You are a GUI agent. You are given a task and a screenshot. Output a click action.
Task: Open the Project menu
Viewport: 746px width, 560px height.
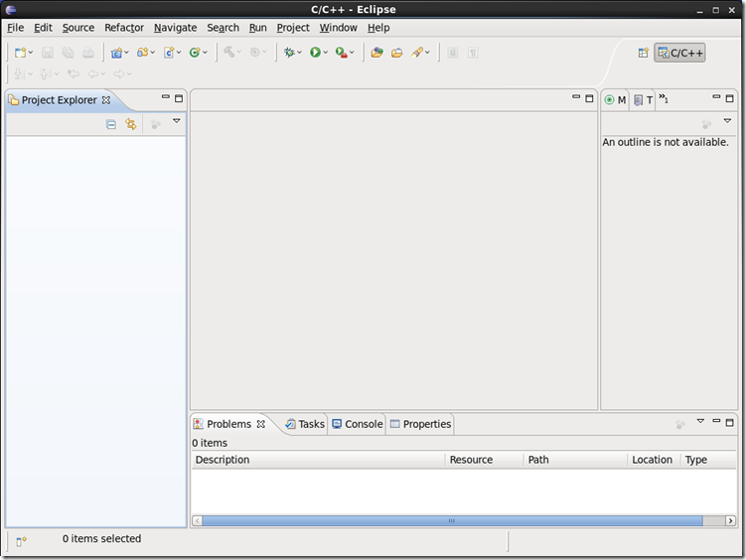pyautogui.click(x=293, y=28)
